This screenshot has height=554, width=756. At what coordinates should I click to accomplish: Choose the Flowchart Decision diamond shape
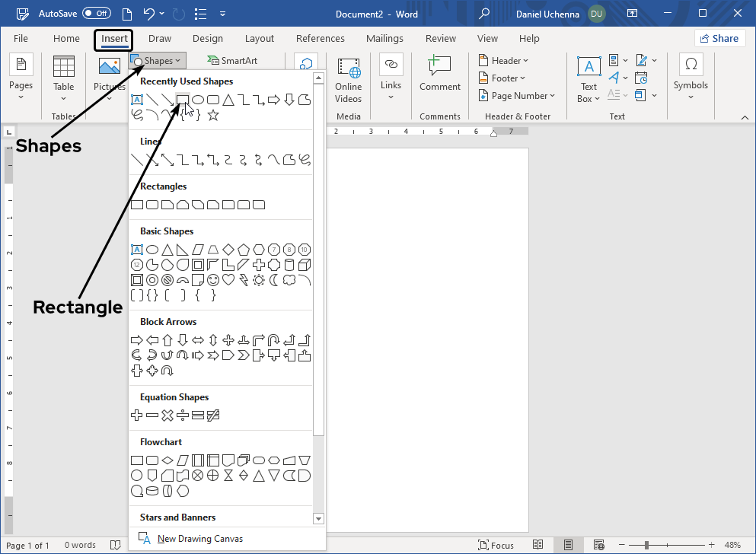tap(167, 460)
